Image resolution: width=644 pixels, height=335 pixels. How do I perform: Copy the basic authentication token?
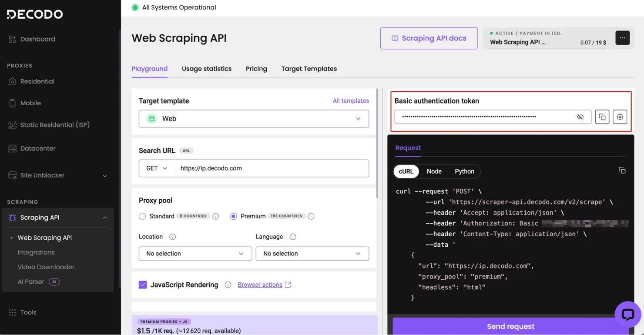(602, 117)
